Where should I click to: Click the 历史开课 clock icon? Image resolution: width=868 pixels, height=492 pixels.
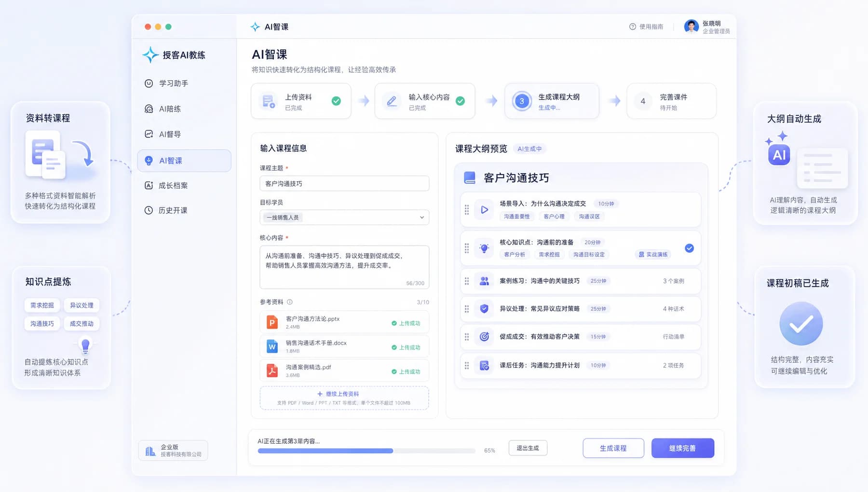click(x=149, y=210)
